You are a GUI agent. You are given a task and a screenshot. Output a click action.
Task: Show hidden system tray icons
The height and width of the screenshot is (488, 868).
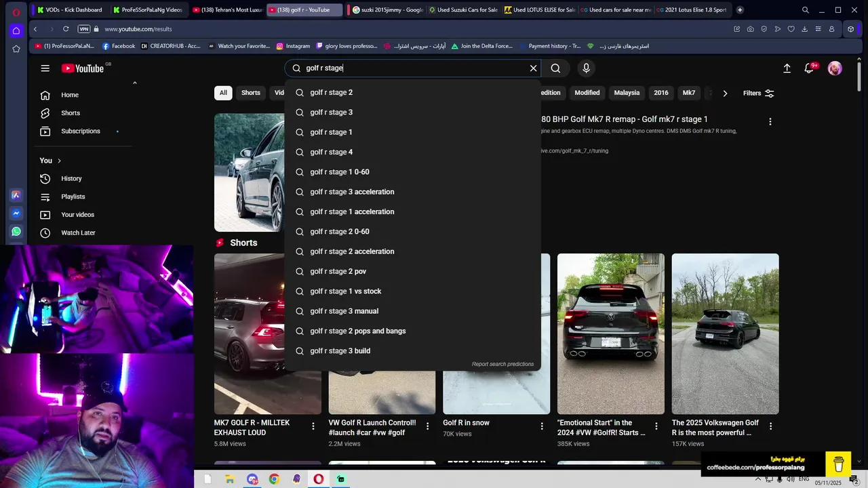(758, 479)
